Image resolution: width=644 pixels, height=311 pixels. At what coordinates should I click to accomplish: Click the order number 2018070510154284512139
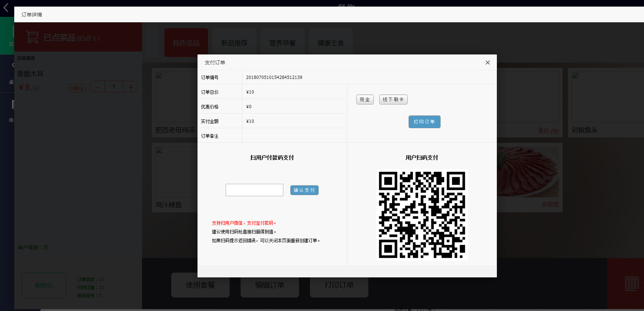tap(274, 77)
